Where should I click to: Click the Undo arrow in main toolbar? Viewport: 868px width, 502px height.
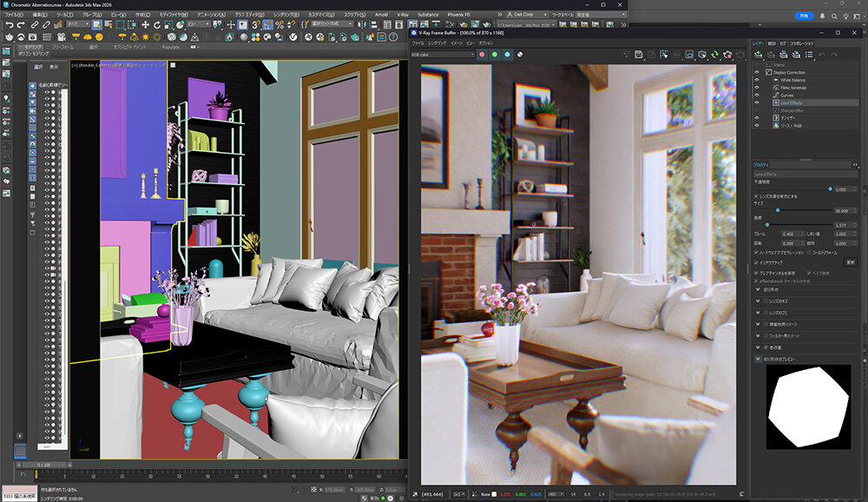(x=9, y=25)
